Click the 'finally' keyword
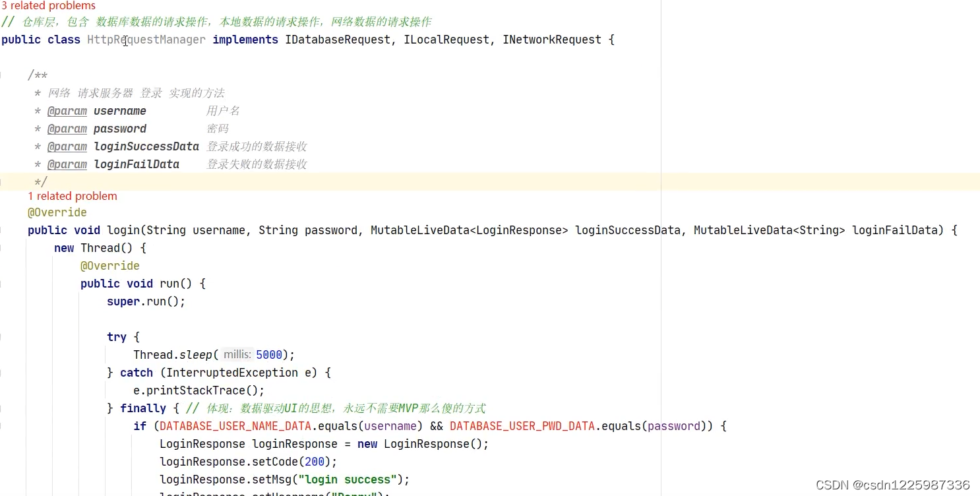Viewport: 980px width, 496px height. coord(143,408)
